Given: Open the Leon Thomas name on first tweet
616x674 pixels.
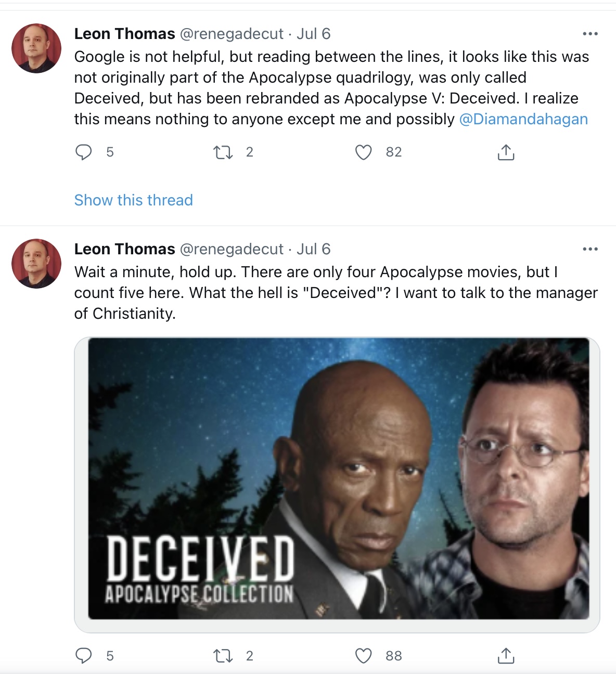Looking at the screenshot, I should coord(125,34).
